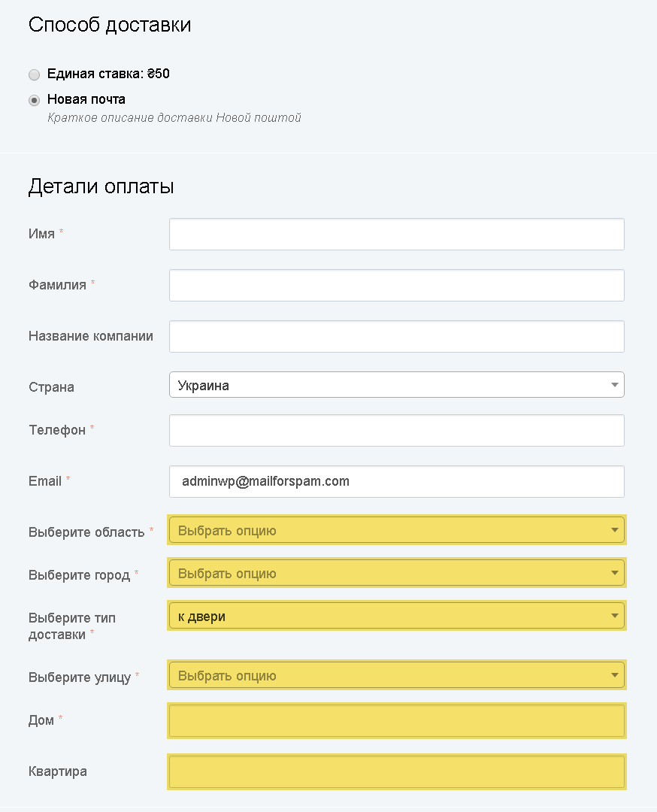This screenshot has width=657, height=812.
Task: Click the Квартира input field
Action: [x=397, y=771]
